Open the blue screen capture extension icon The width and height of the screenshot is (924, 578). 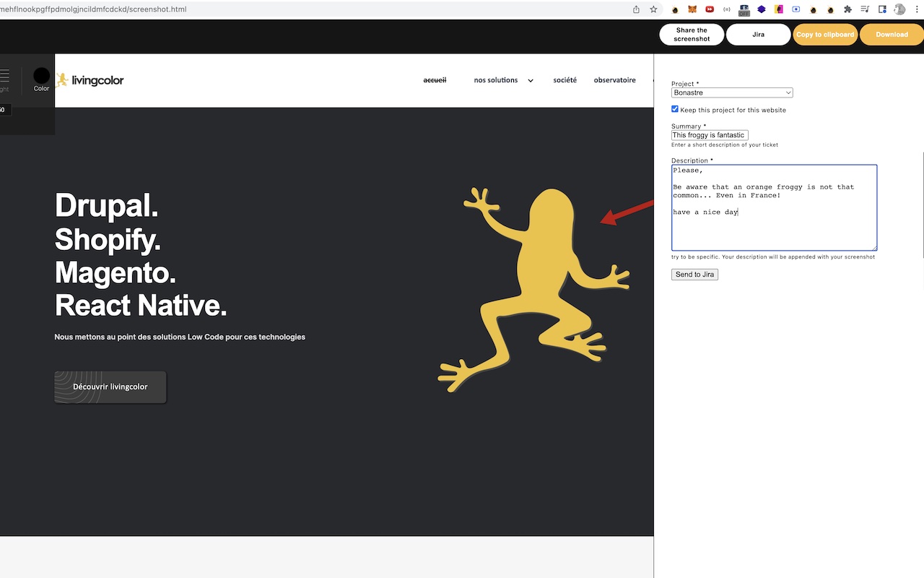coord(796,9)
